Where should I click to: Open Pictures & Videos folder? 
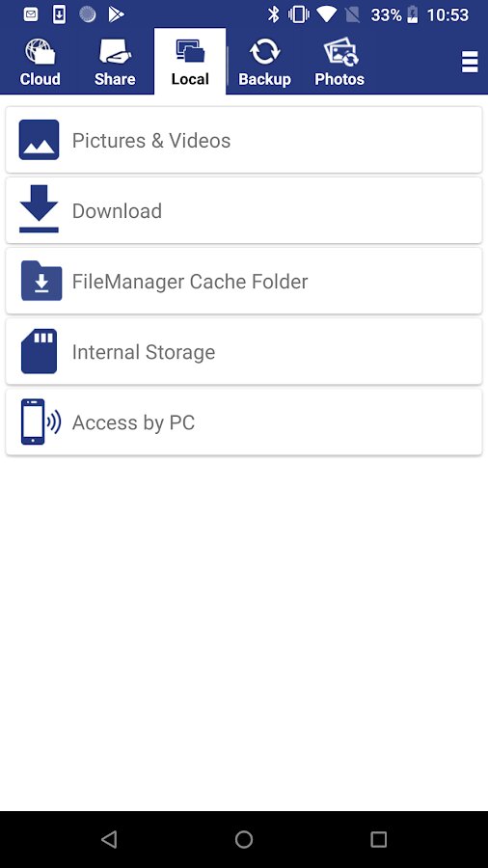pyautogui.click(x=243, y=140)
